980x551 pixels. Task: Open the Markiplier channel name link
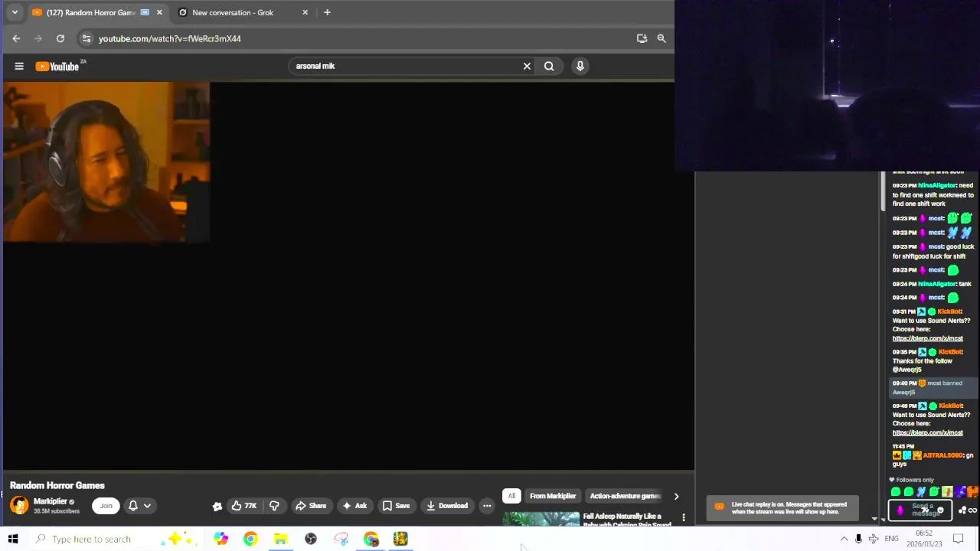click(x=51, y=501)
